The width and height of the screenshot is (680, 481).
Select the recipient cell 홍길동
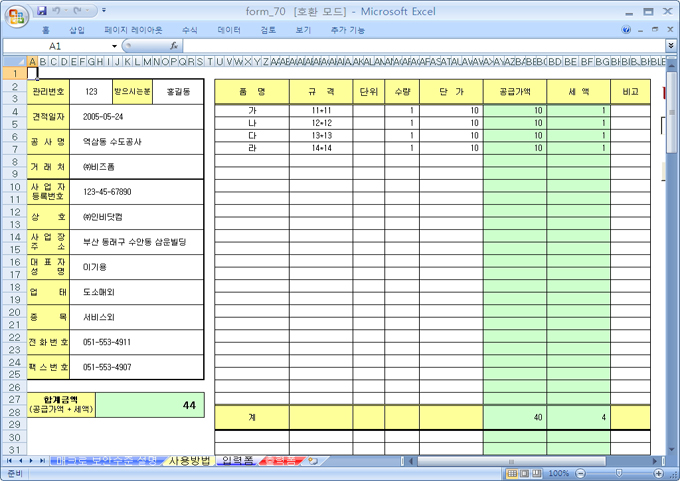(x=178, y=92)
